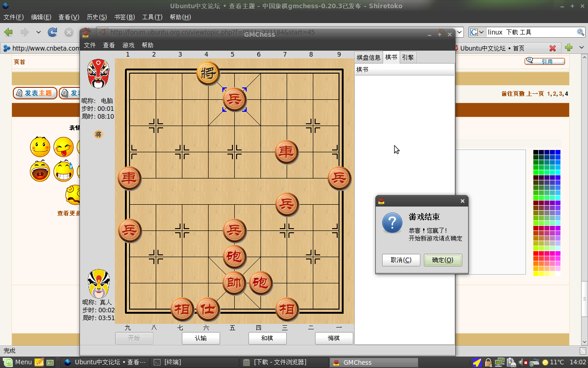Click the 悔棋 undo move button
Viewport: 588px width, 368px height.
334,338
